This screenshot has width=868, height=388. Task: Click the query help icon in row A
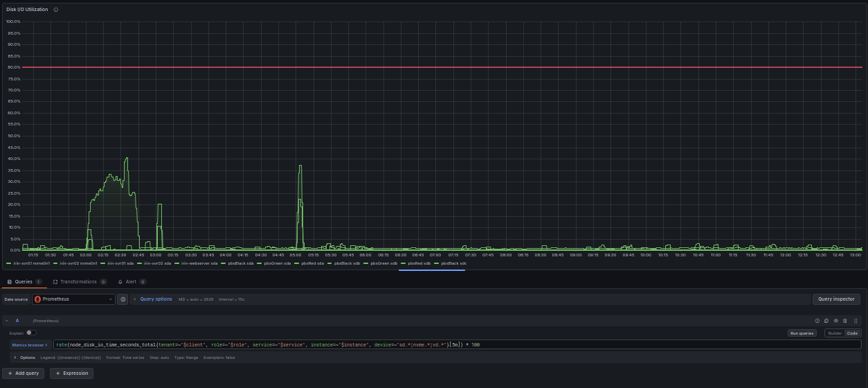click(817, 321)
